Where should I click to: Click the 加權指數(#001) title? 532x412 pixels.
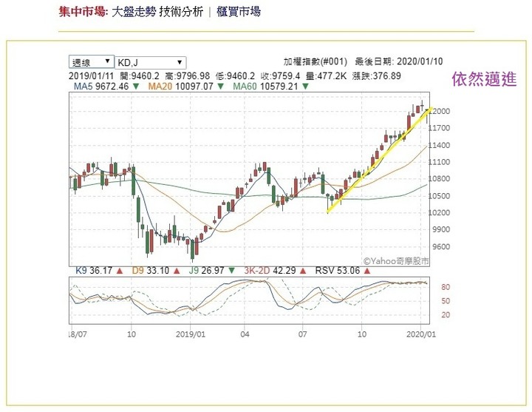click(x=316, y=61)
